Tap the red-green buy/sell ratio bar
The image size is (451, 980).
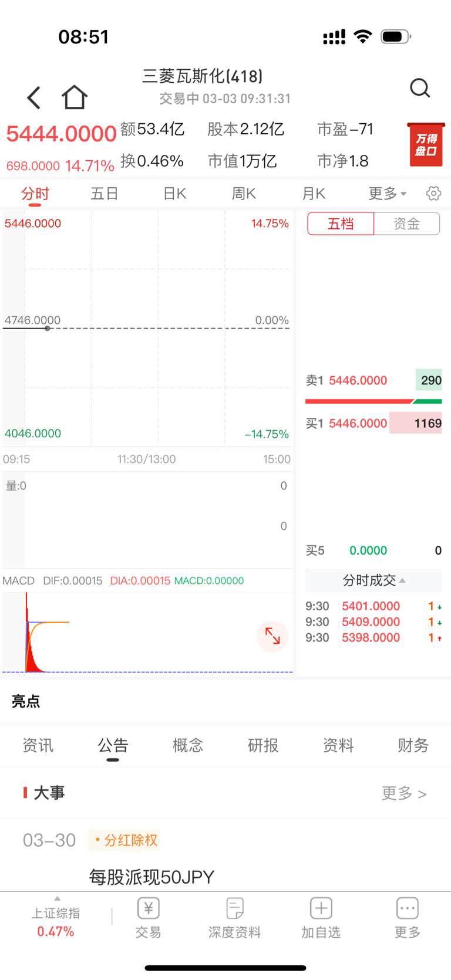tap(373, 401)
